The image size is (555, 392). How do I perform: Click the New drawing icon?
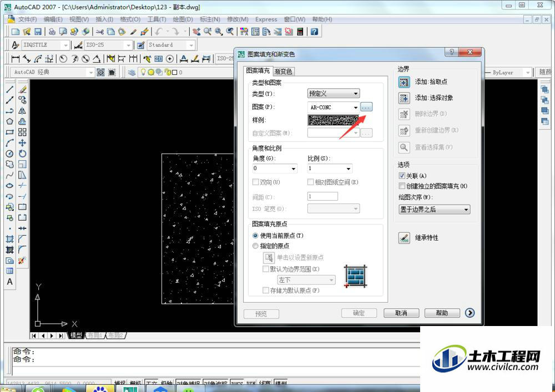[x=15, y=32]
